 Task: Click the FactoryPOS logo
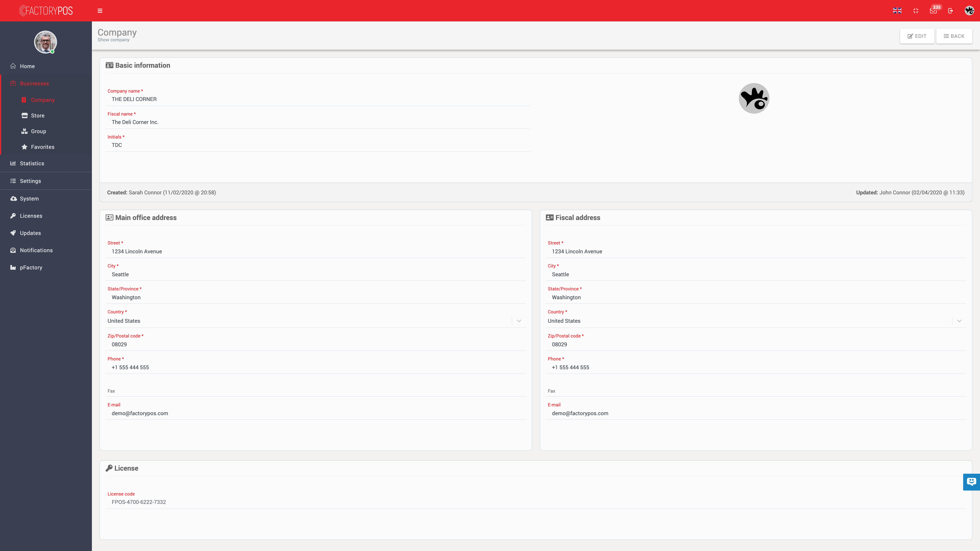click(x=46, y=11)
